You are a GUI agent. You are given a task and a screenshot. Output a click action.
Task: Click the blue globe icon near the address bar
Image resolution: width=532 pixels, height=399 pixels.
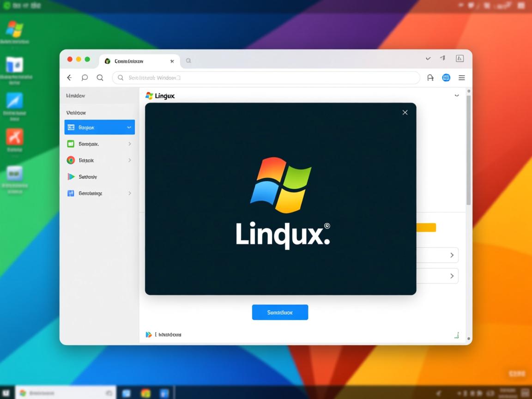point(446,78)
